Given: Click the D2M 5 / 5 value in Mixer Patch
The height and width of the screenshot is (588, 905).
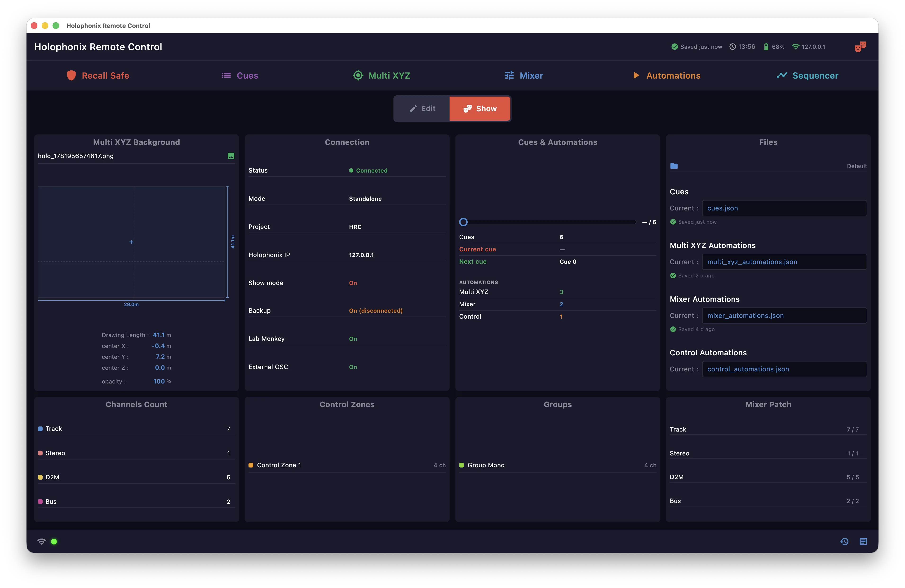Looking at the screenshot, I should coord(852,477).
